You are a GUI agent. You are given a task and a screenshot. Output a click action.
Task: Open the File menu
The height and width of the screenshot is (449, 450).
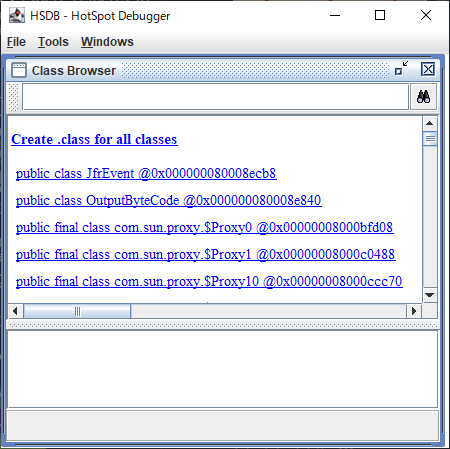(x=16, y=42)
